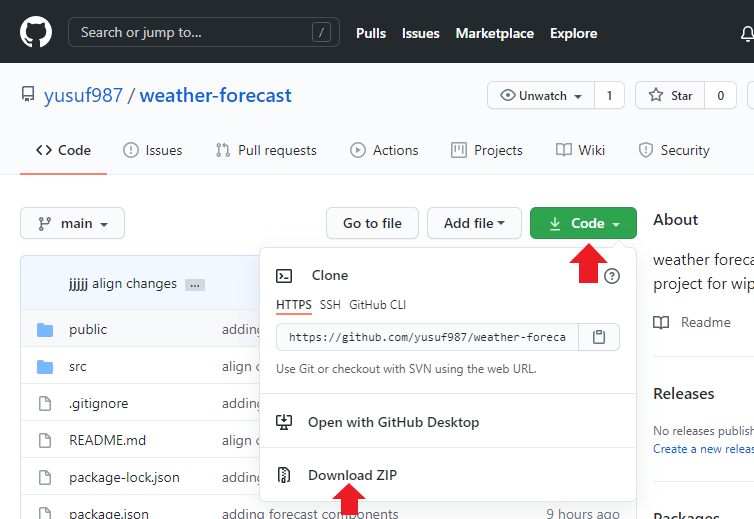Click the help question mark icon in the Clone panel
Image resolution: width=754 pixels, height=519 pixels.
coord(612,276)
